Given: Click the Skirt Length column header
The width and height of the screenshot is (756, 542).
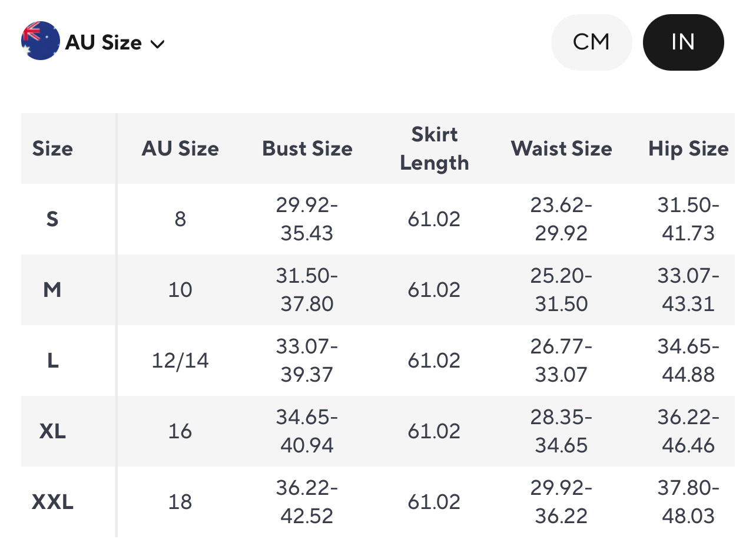Looking at the screenshot, I should pos(435,148).
